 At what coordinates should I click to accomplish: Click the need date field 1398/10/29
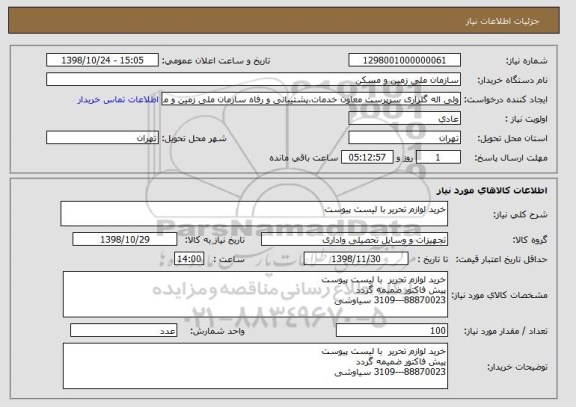point(125,239)
